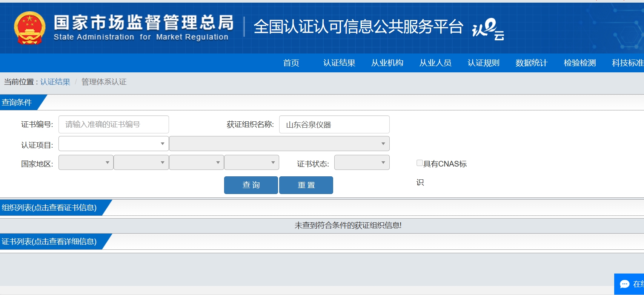The height and width of the screenshot is (295, 644).
Task: Select 从业人员 in the navigation bar
Action: pyautogui.click(x=435, y=63)
